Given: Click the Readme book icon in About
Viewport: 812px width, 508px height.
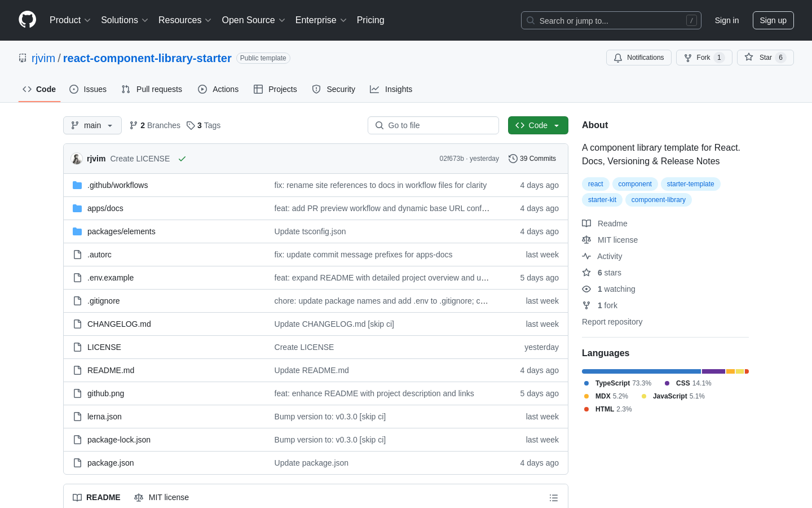Looking at the screenshot, I should pos(586,224).
